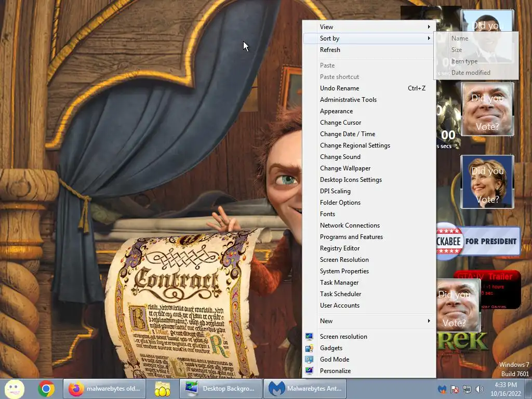Screen dimensions: 532x399
Task: Open network tray icon
Action: (467, 389)
